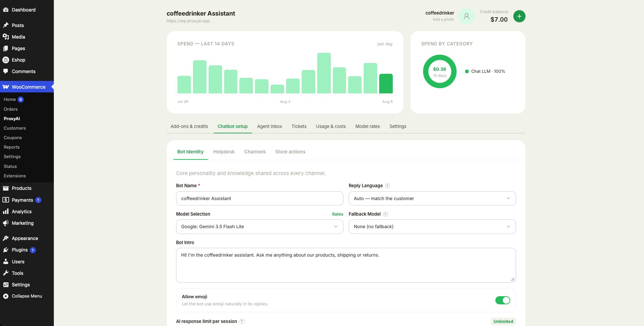Open the Fallback Model dropdown
The image size is (644, 326).
coord(432,226)
